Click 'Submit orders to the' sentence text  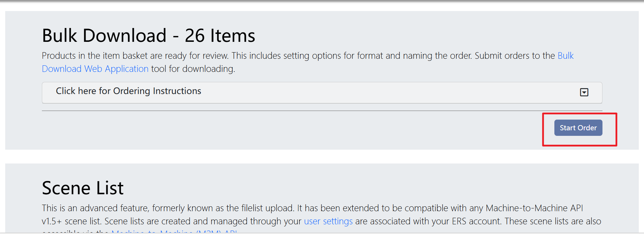[515, 56]
